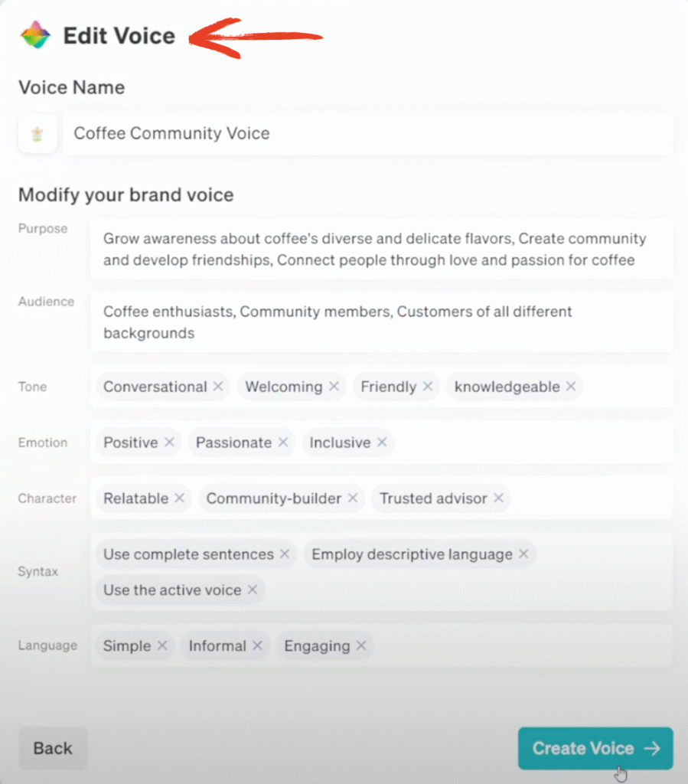
Task: Delete the Informal language tag
Action: (x=257, y=645)
